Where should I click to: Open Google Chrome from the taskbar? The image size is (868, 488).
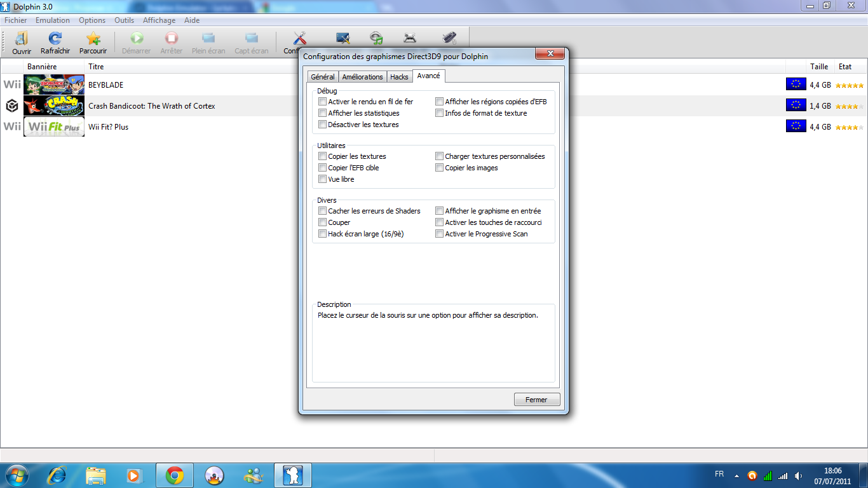(175, 475)
